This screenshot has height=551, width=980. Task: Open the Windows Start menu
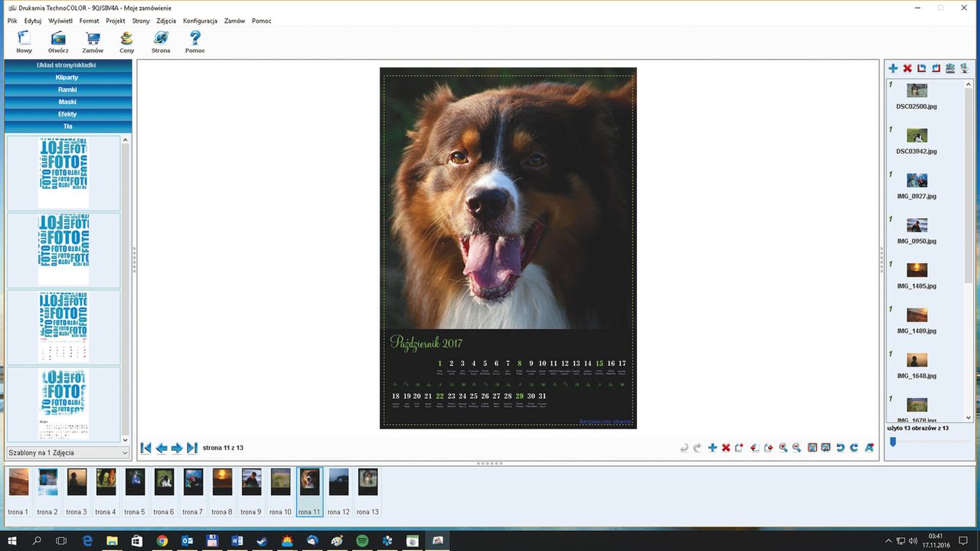pyautogui.click(x=12, y=541)
